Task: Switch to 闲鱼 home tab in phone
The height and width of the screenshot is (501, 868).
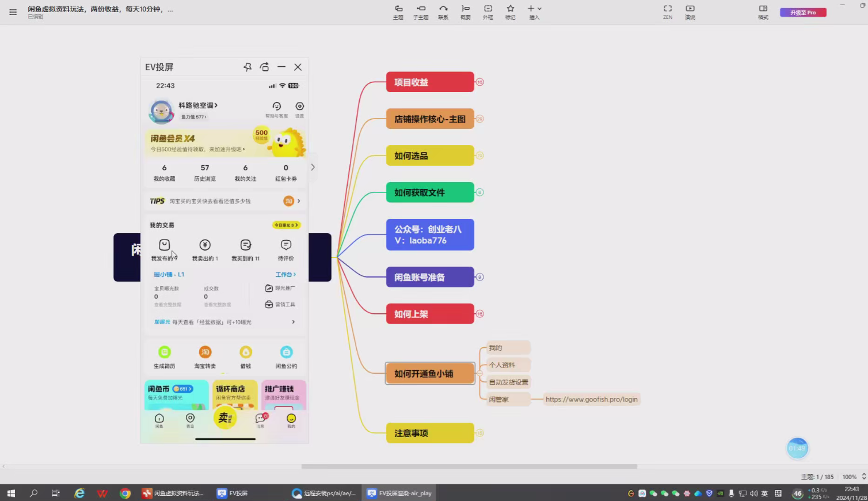Action: point(159,421)
